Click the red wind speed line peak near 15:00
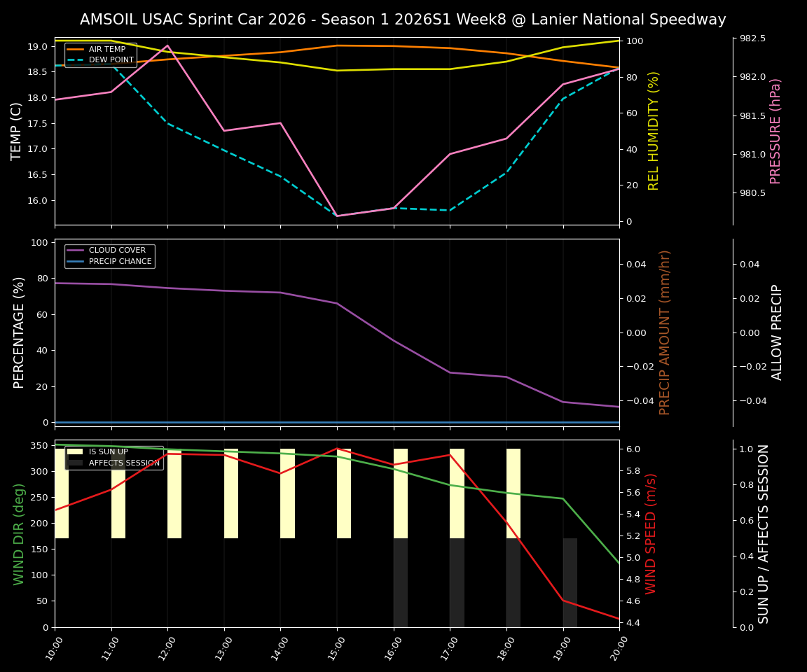Viewport: 807px width, 672px height. tap(337, 449)
